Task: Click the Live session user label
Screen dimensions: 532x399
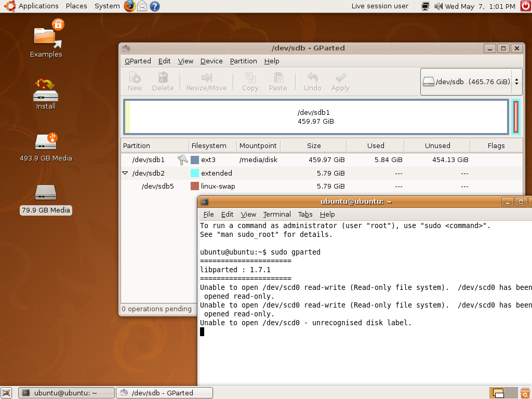Action: (x=380, y=6)
